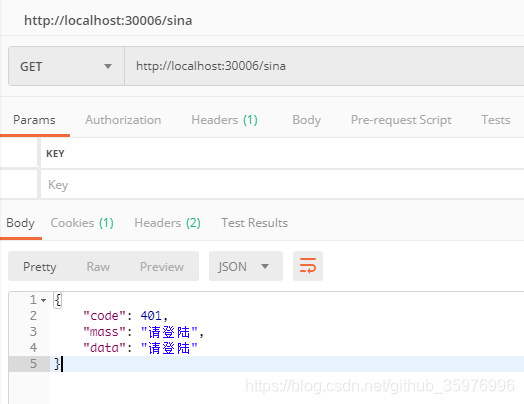
Task: Select the response Body tab
Action: click(20, 223)
